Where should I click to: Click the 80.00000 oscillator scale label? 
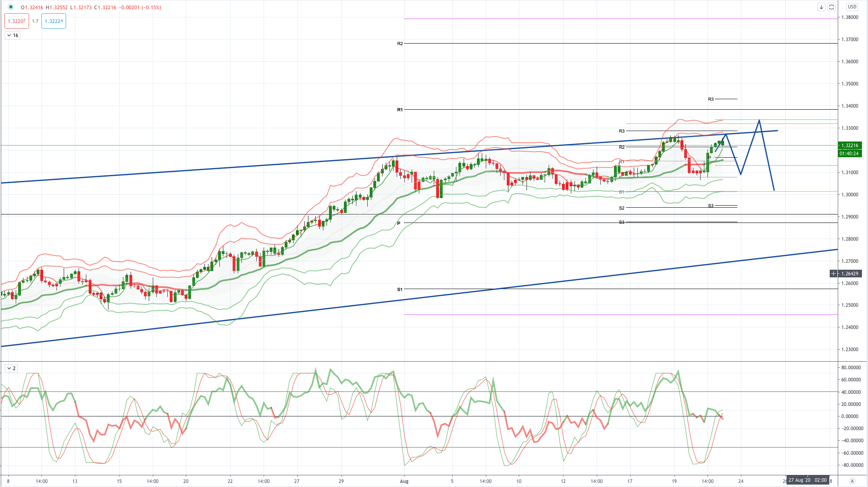click(x=850, y=367)
